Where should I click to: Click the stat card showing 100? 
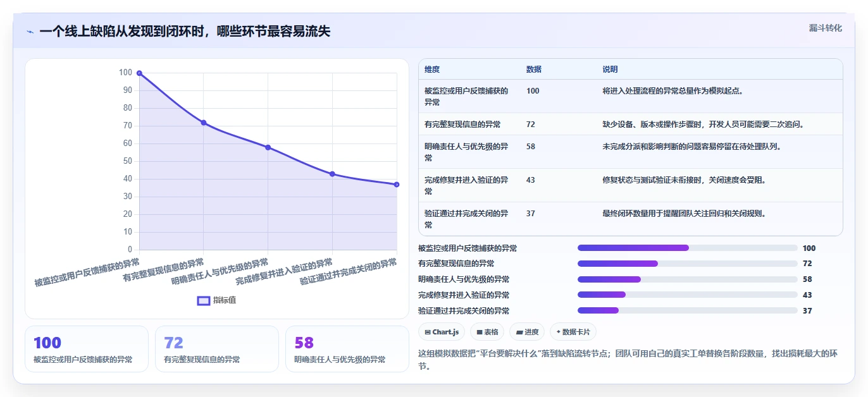87,349
